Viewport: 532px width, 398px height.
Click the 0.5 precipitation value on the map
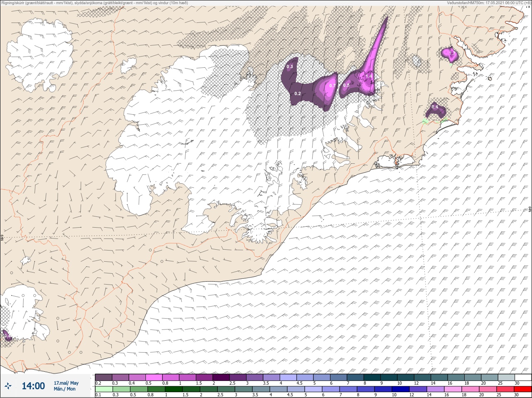click(x=346, y=85)
